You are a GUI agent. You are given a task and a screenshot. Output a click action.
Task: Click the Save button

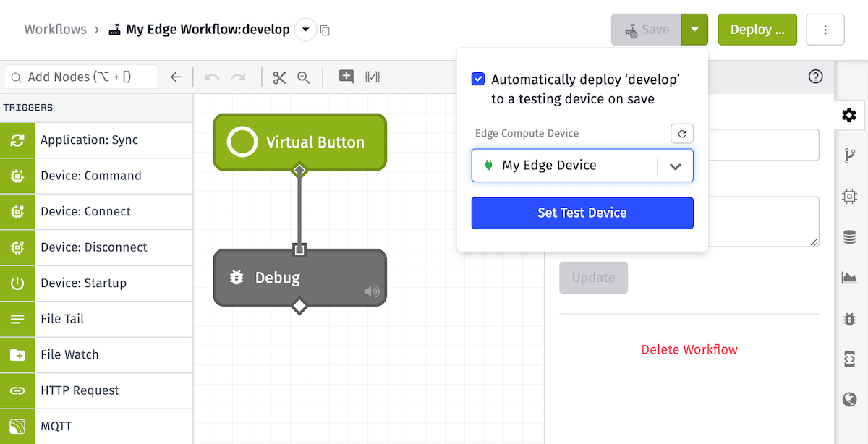646,30
